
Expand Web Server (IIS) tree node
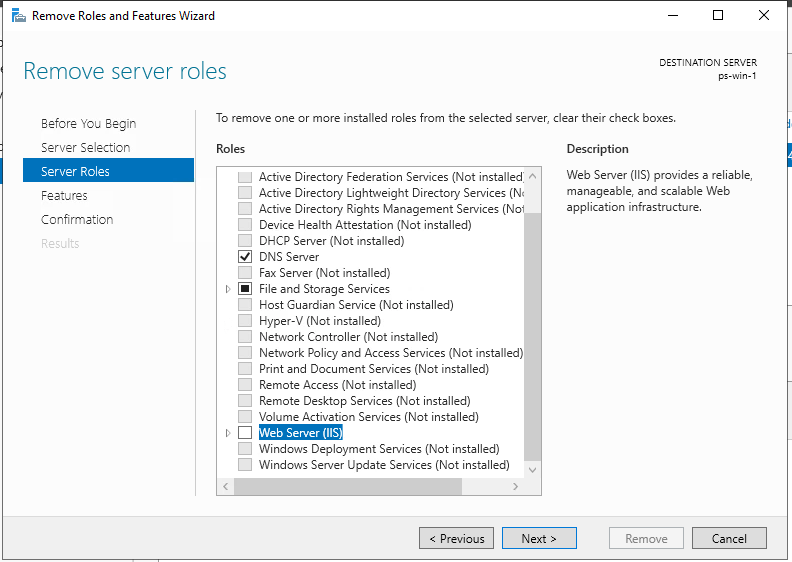coord(228,433)
